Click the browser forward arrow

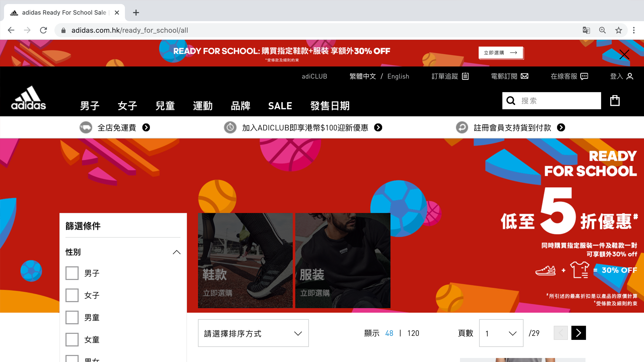(x=27, y=30)
